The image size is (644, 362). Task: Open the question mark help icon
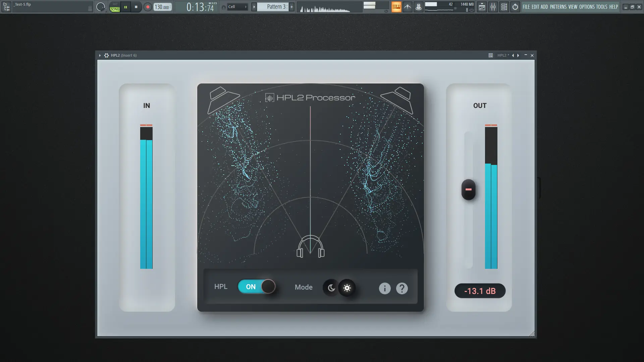402,288
